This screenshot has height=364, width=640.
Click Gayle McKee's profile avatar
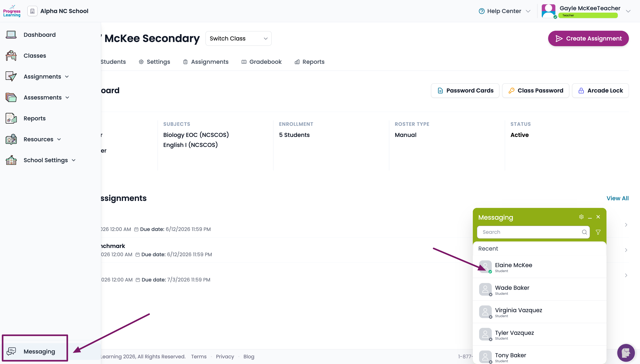[x=548, y=11]
